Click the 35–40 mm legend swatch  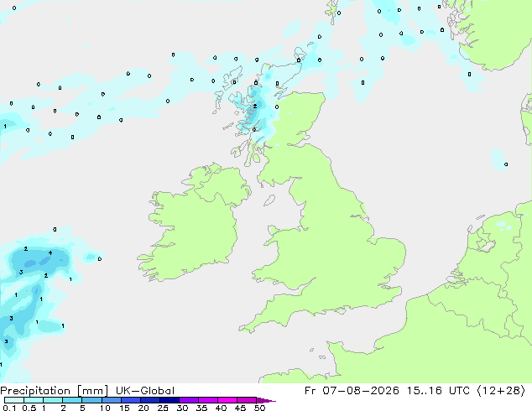click(207, 400)
